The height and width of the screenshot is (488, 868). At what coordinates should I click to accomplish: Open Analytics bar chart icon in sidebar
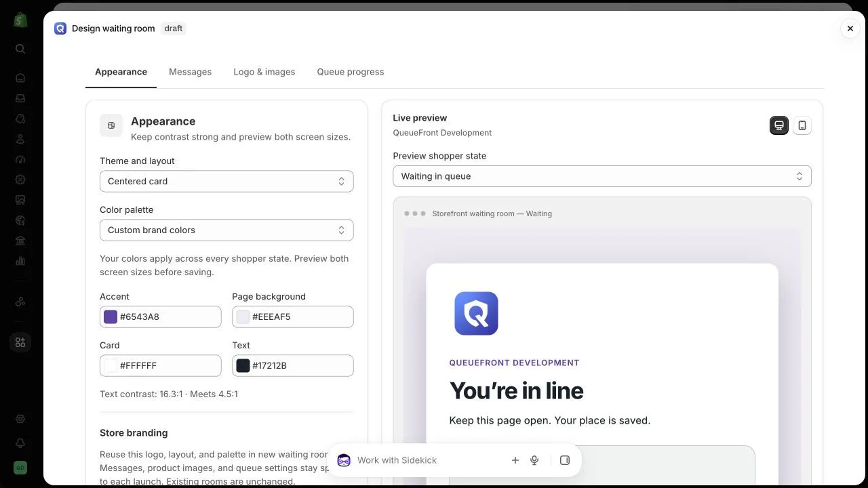(x=20, y=261)
